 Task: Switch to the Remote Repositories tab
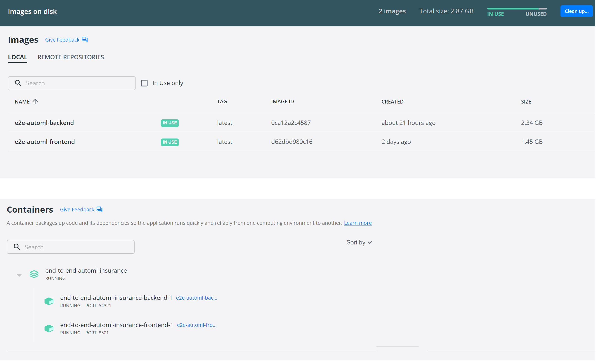tap(71, 57)
